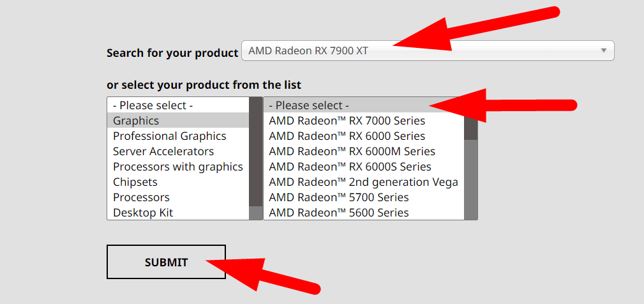
Task: Open the Search for your product dropdown arrow
Action: pos(603,50)
